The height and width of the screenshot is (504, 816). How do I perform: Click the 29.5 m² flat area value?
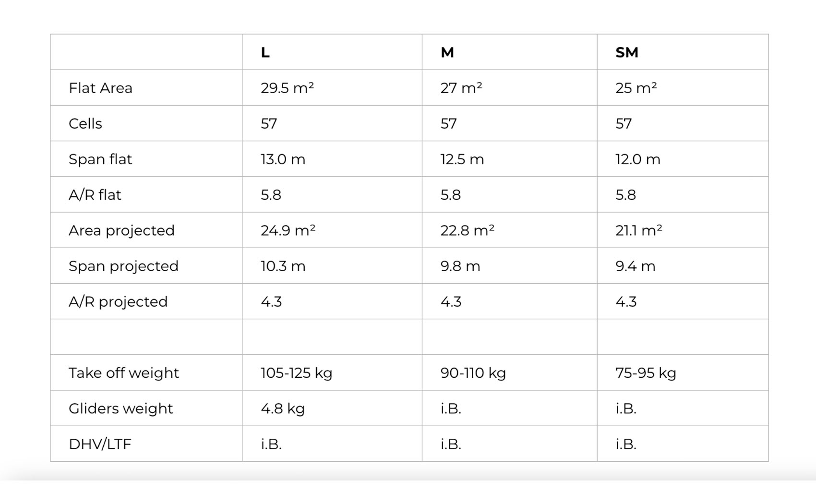coord(287,88)
